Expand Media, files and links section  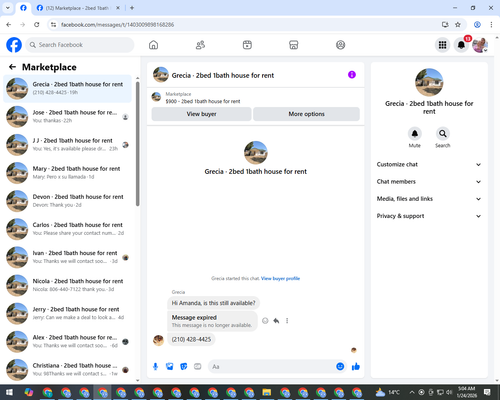point(429,199)
